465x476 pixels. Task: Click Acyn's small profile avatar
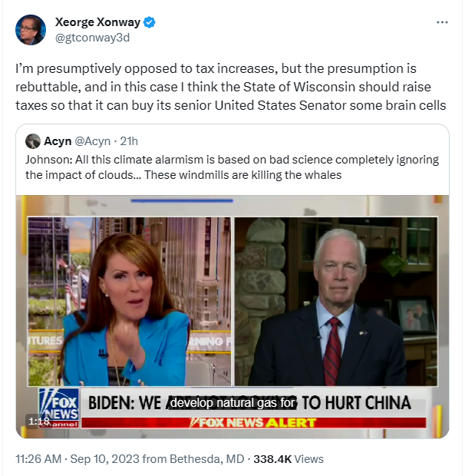pyautogui.click(x=33, y=141)
